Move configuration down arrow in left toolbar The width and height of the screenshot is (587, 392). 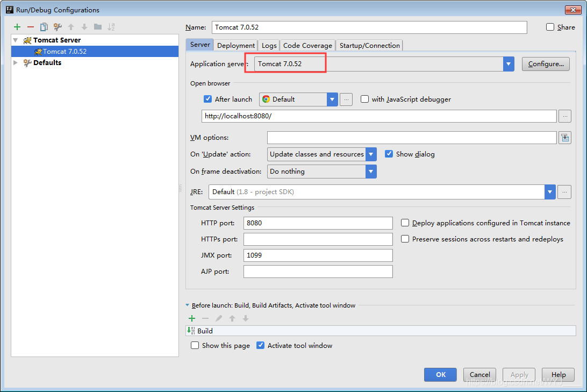84,27
